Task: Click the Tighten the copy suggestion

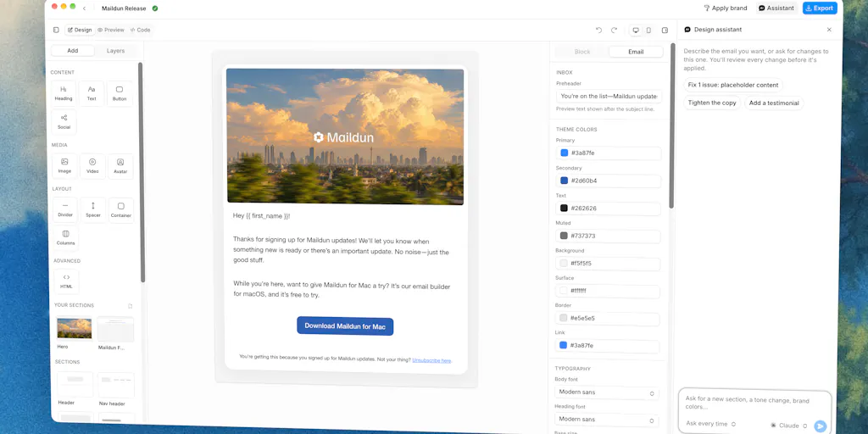Action: (712, 103)
